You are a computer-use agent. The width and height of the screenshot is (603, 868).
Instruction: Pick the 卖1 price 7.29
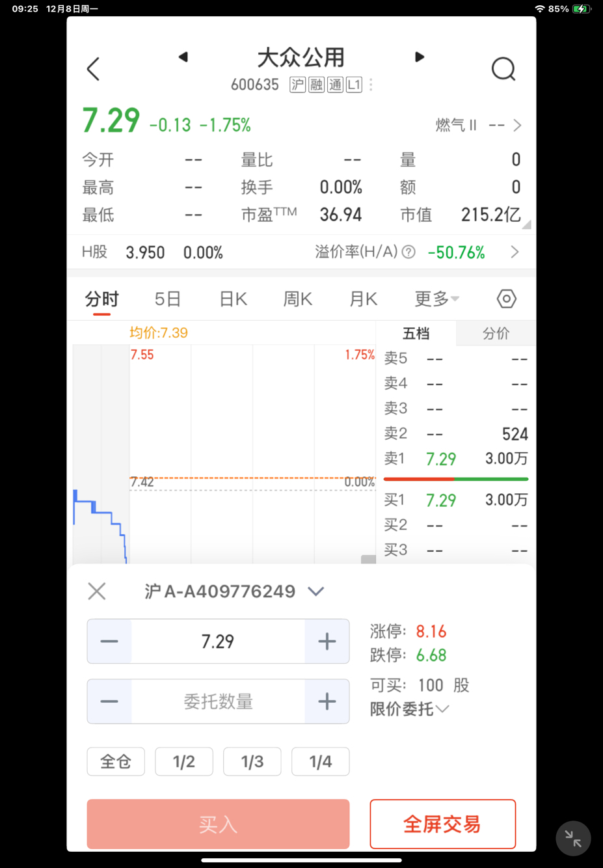pos(441,459)
